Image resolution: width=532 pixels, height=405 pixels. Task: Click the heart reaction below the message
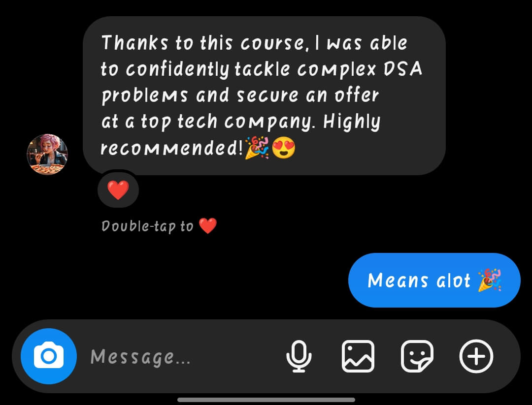[118, 190]
